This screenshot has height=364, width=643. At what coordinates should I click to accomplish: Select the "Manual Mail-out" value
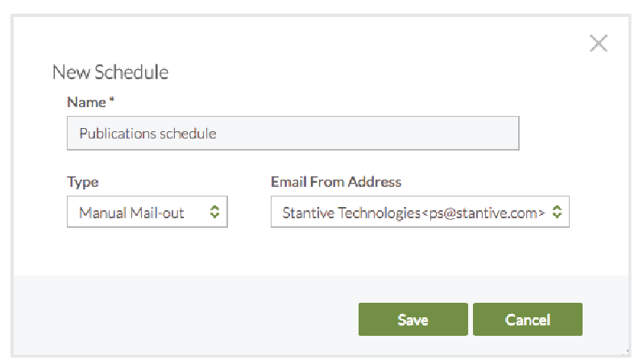(132, 213)
